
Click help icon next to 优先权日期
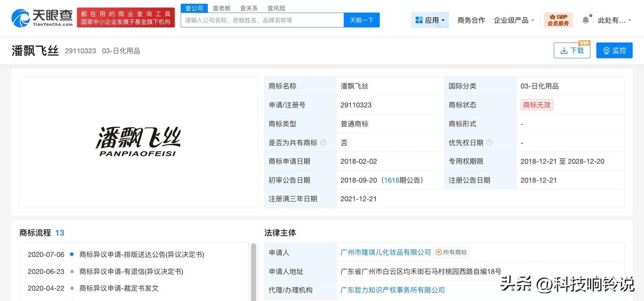489,143
